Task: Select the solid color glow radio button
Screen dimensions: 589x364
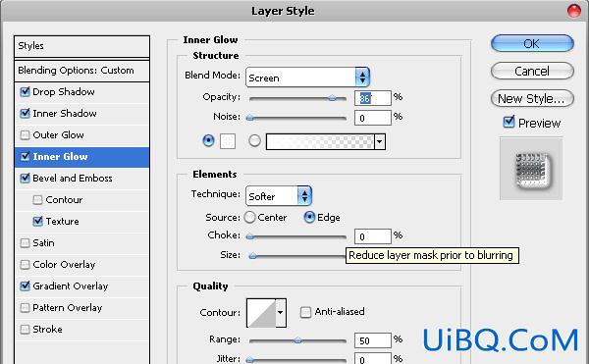Action: click(x=208, y=140)
